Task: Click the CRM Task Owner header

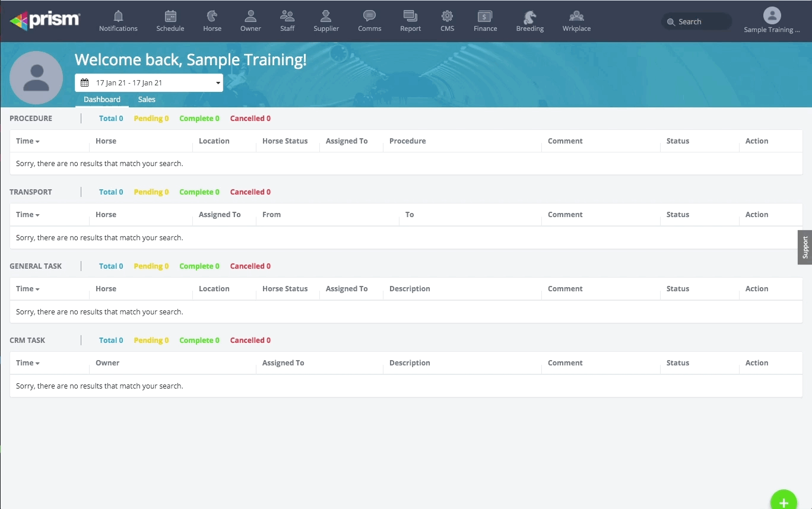Action: coord(107,363)
